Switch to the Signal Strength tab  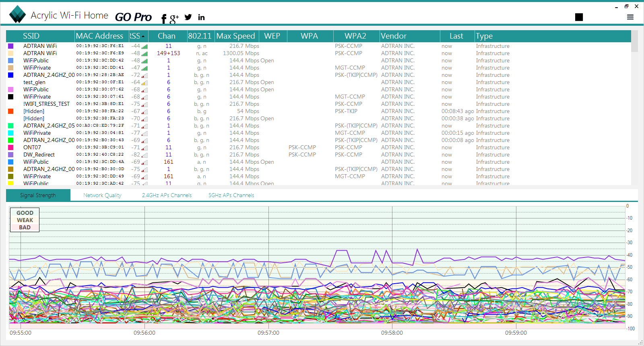point(38,195)
